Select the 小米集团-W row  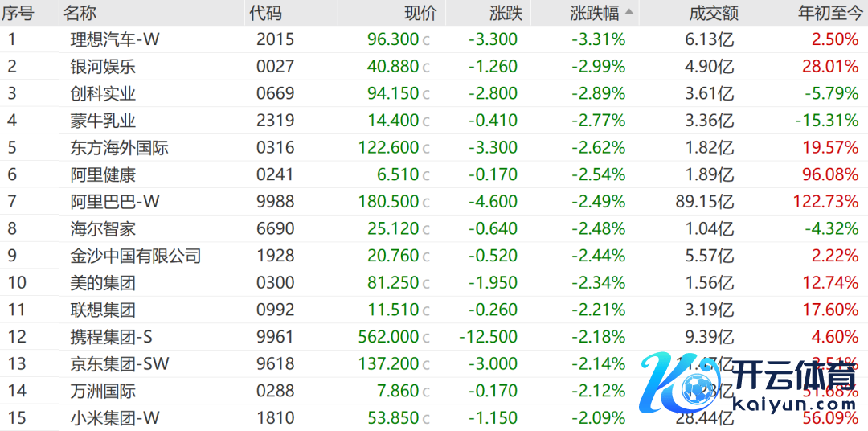[x=115, y=418]
